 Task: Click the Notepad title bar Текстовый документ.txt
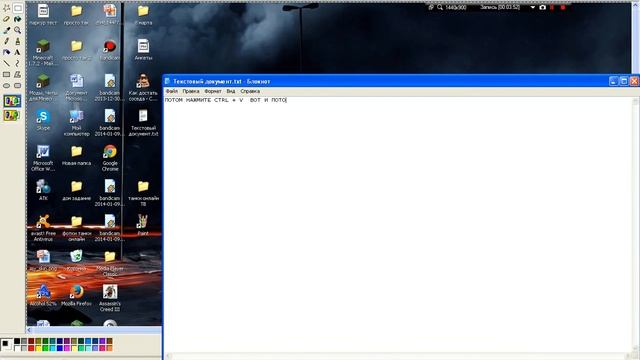222,81
